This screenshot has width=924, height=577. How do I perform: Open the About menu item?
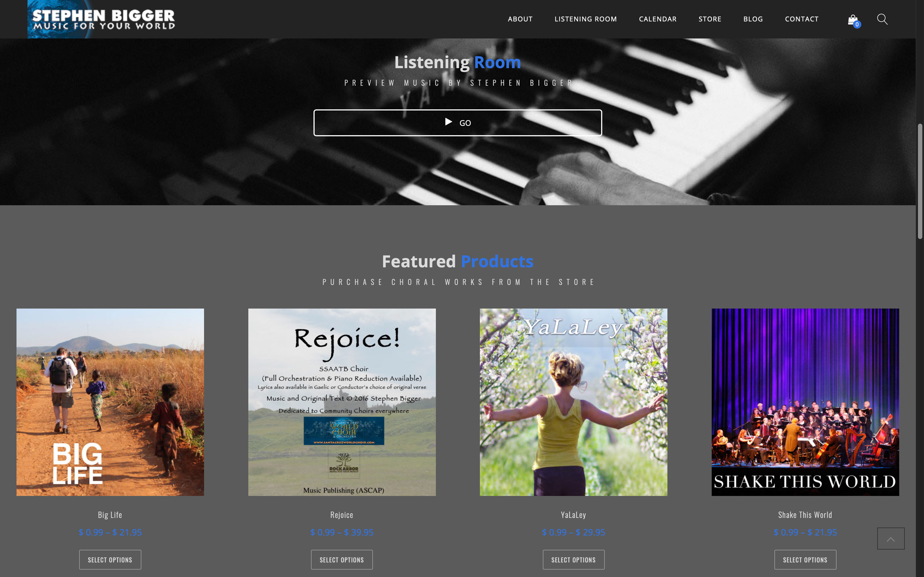tap(520, 19)
